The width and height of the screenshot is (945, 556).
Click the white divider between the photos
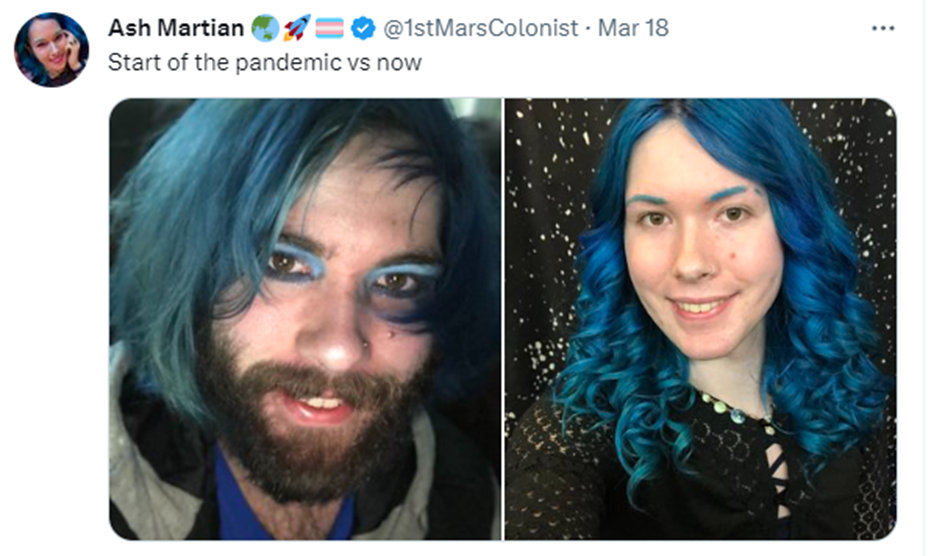(x=503, y=319)
